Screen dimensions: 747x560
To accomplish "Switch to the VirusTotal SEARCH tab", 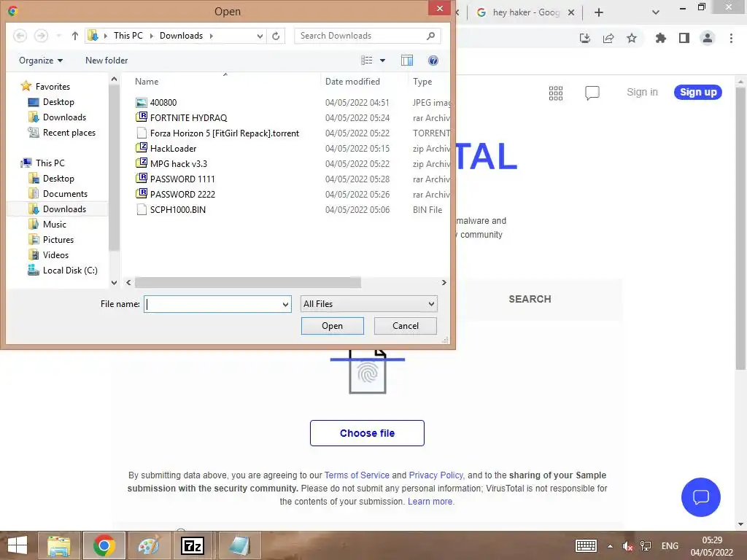I will pyautogui.click(x=530, y=299).
